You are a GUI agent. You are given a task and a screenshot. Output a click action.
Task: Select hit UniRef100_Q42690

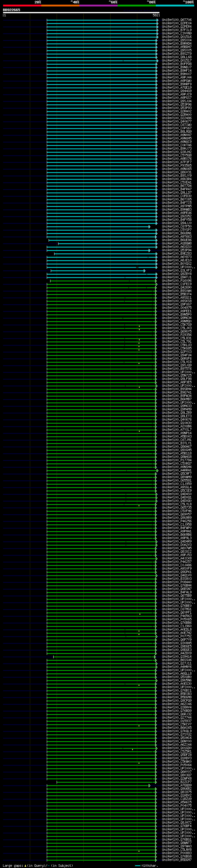click(177, 287)
